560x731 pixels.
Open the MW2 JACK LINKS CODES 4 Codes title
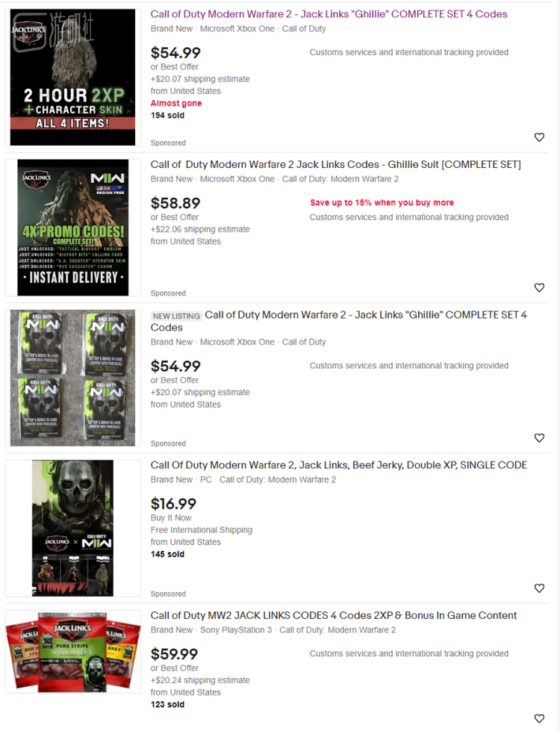coord(334,615)
